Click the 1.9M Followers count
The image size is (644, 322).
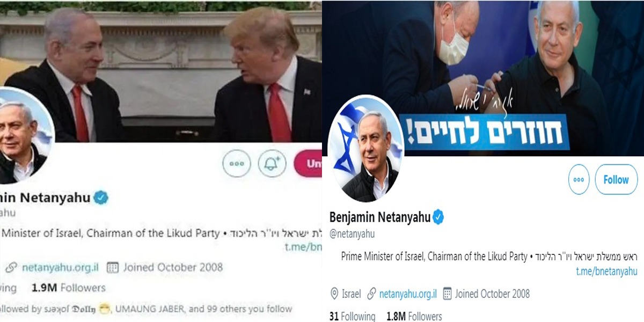(69, 288)
